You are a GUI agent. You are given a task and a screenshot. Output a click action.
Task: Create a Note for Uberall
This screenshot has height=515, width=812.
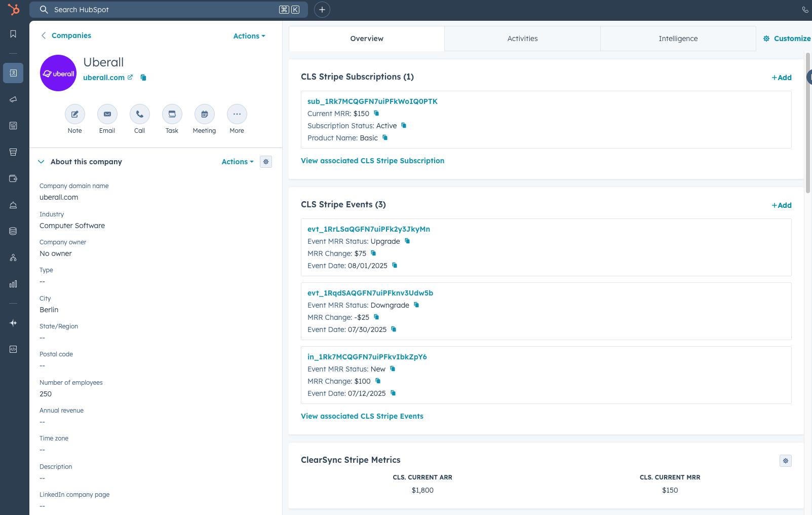tap(75, 114)
